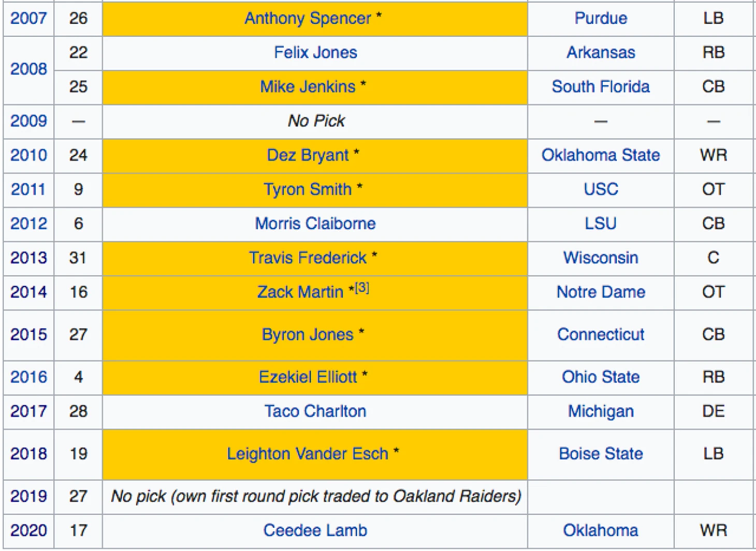Click the Notre Dame college link

coord(601,292)
